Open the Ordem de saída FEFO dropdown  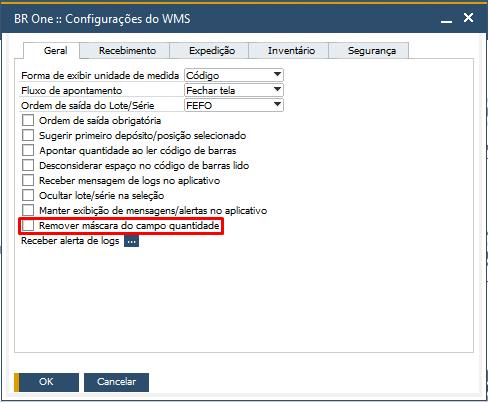pyautogui.click(x=234, y=105)
